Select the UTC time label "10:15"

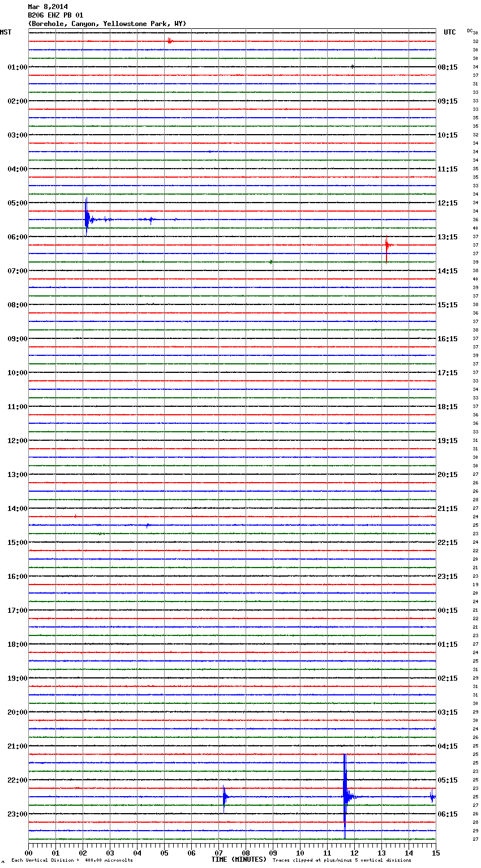click(448, 135)
